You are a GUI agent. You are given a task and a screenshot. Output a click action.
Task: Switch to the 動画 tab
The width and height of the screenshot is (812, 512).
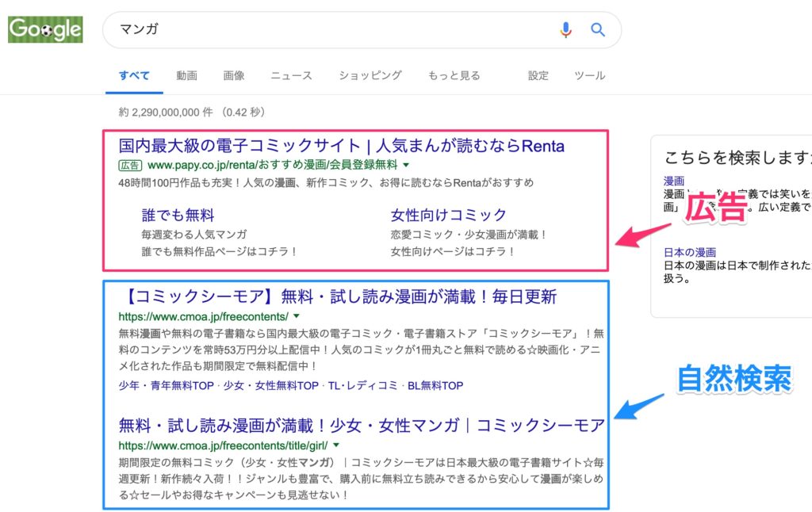(186, 75)
